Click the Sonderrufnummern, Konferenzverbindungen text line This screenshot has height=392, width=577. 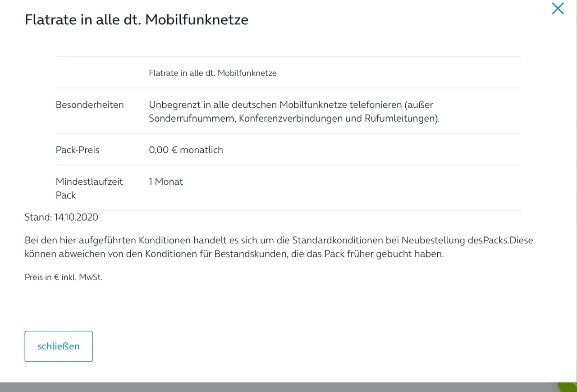point(294,119)
